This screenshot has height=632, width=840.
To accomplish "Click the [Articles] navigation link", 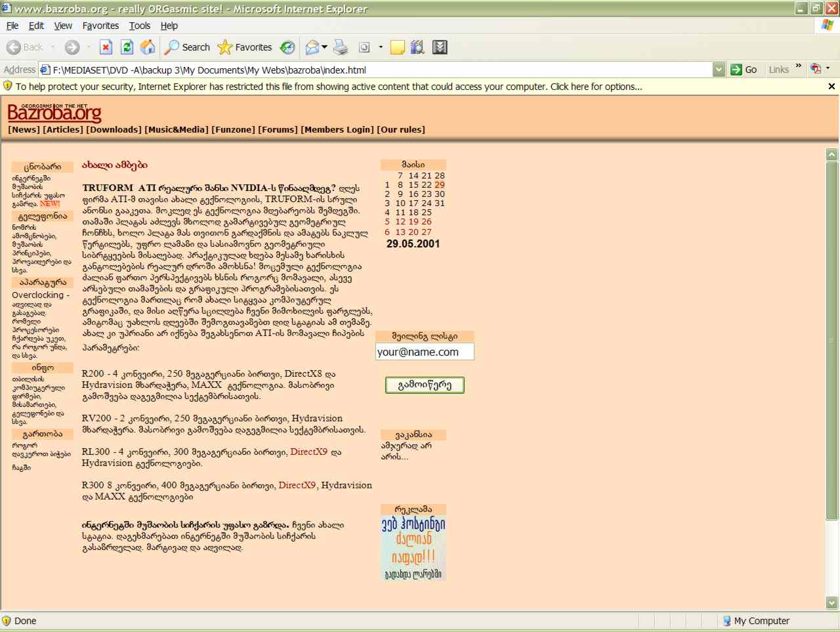I will click(x=63, y=130).
